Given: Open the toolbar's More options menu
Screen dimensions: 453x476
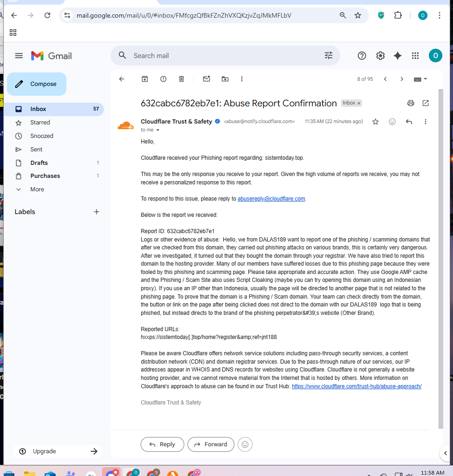Looking at the screenshot, I should tap(242, 79).
